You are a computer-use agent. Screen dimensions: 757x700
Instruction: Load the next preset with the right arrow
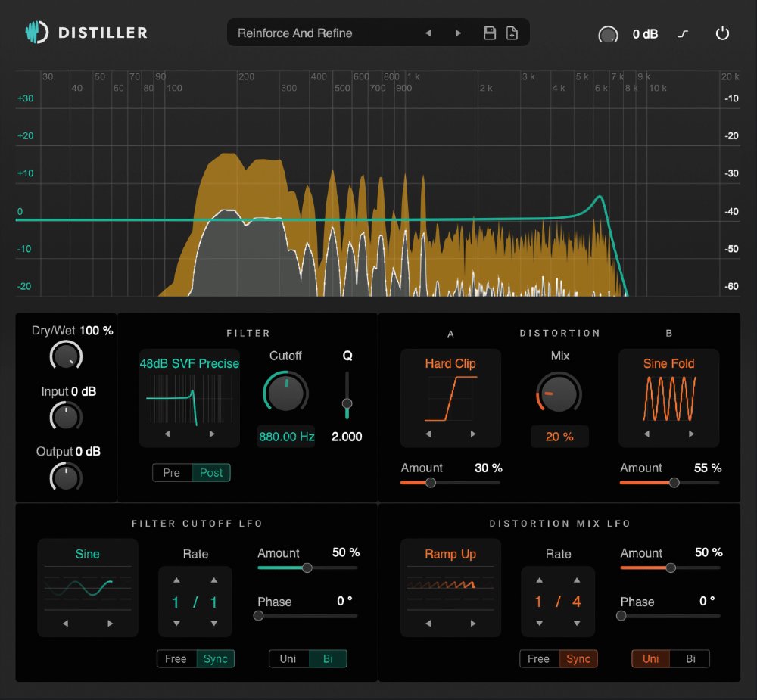[459, 33]
